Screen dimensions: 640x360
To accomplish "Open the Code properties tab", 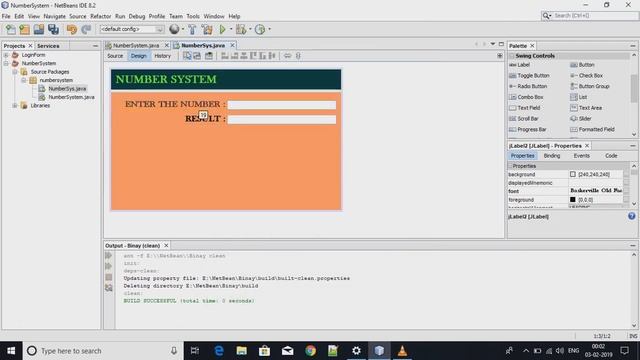I will 611,156.
